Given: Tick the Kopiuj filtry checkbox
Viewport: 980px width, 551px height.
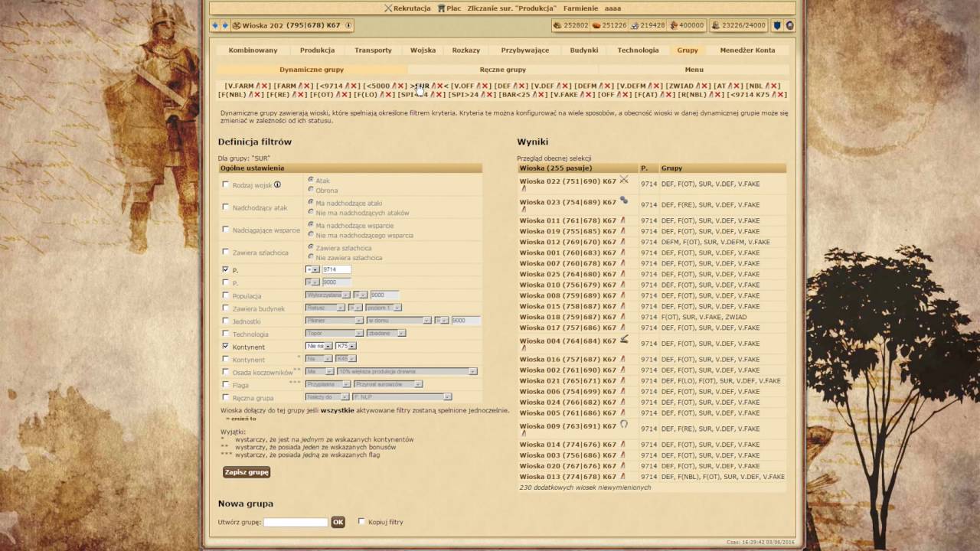Looking at the screenshot, I should pyautogui.click(x=361, y=521).
